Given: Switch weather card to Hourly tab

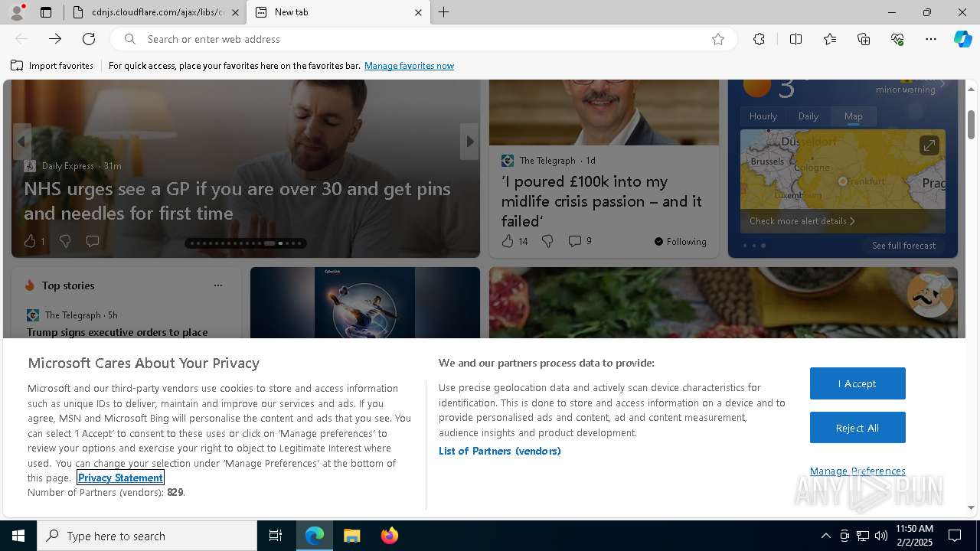Looking at the screenshot, I should (x=763, y=116).
